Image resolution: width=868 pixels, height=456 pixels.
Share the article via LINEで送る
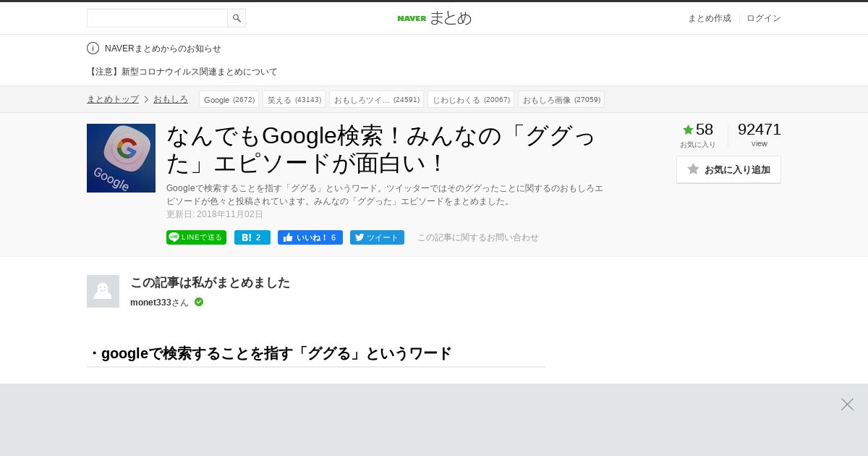[196, 237]
